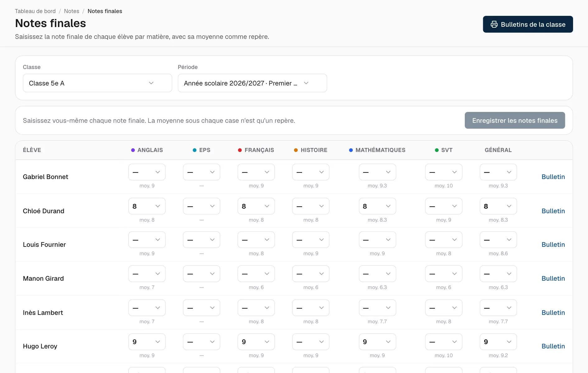
Task: Select the student name Manon Girard
Action: 43,278
